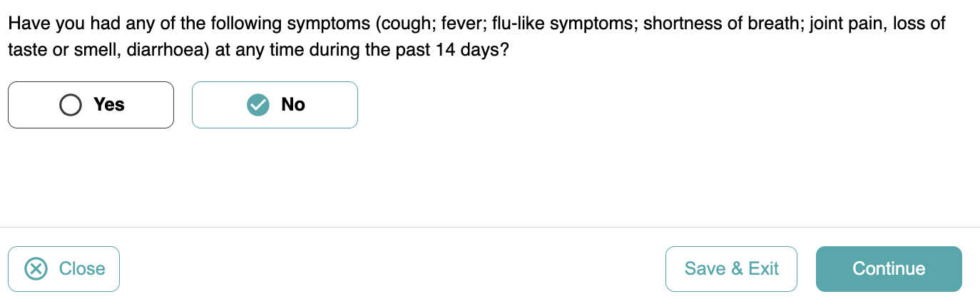Click the "Close" text label
The height and width of the screenshot is (304, 980).
(x=82, y=269)
